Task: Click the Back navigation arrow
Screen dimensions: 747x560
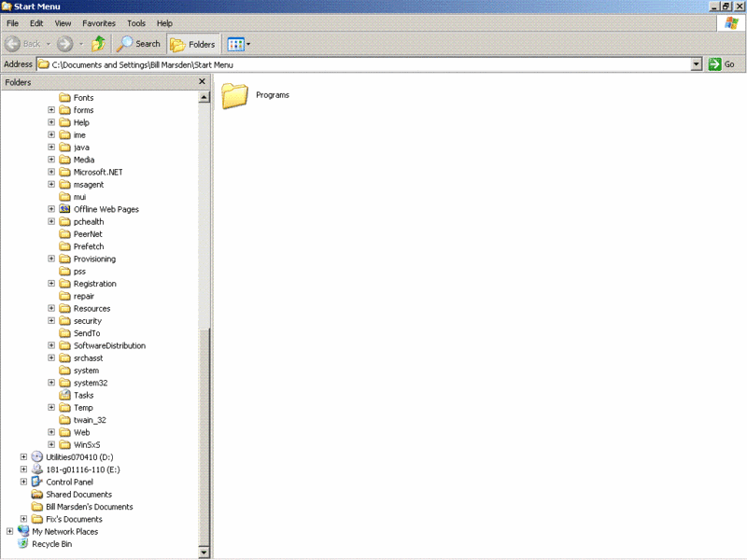Action: [x=25, y=44]
